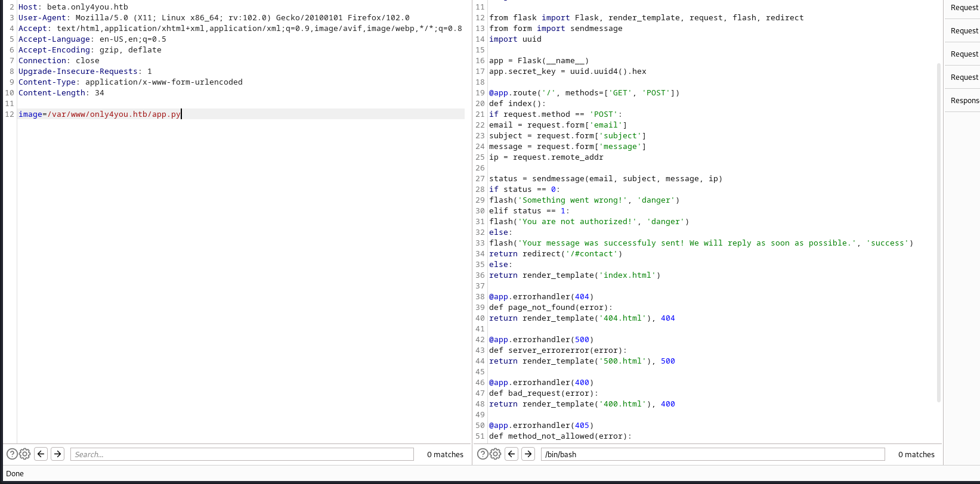Click the flash 'Your message was successfuly sent' line

click(x=701, y=243)
